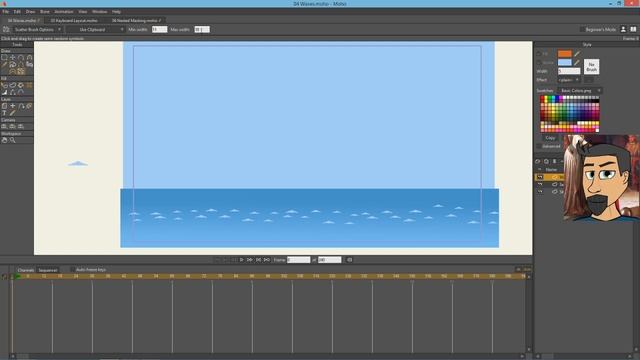Select the Add Point tool in Draw

click(21, 58)
